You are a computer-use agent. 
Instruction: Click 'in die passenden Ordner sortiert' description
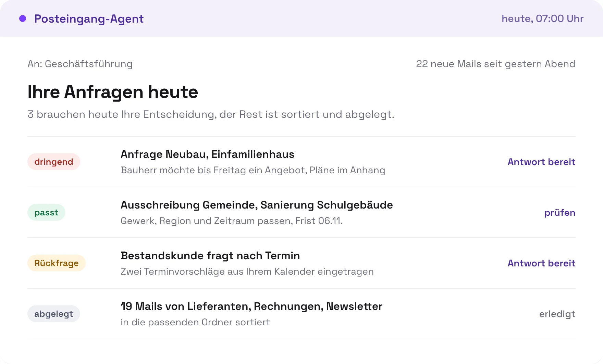pyautogui.click(x=195, y=322)
